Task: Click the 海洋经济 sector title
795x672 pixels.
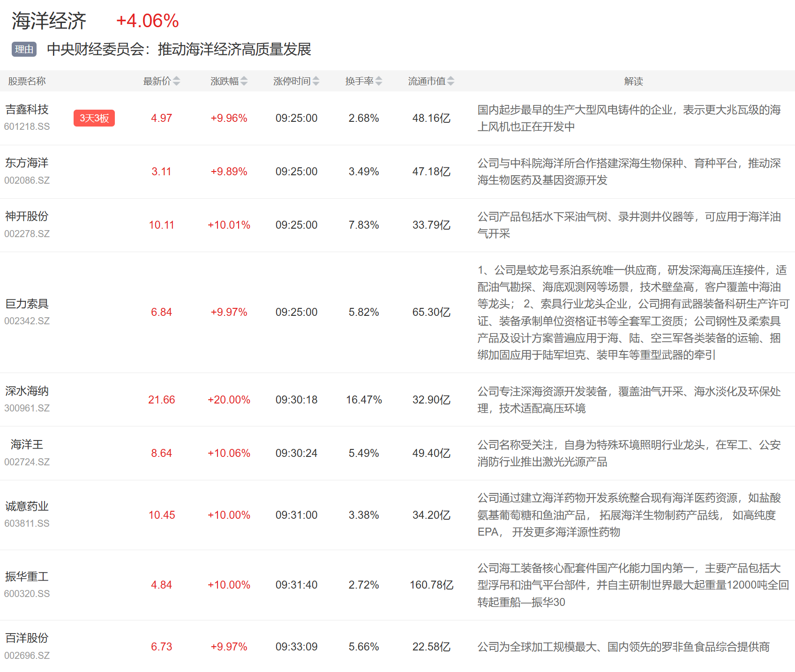Action: tap(49, 21)
